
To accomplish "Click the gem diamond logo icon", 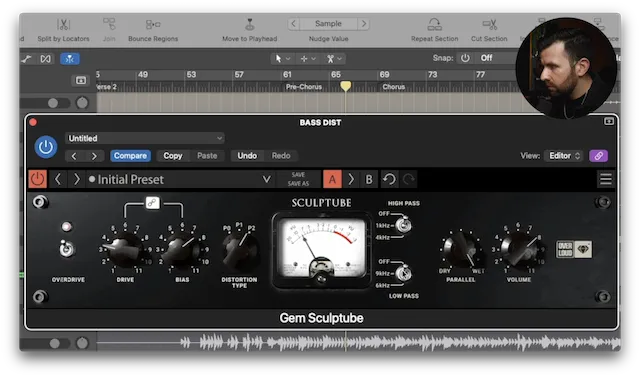I will point(583,249).
